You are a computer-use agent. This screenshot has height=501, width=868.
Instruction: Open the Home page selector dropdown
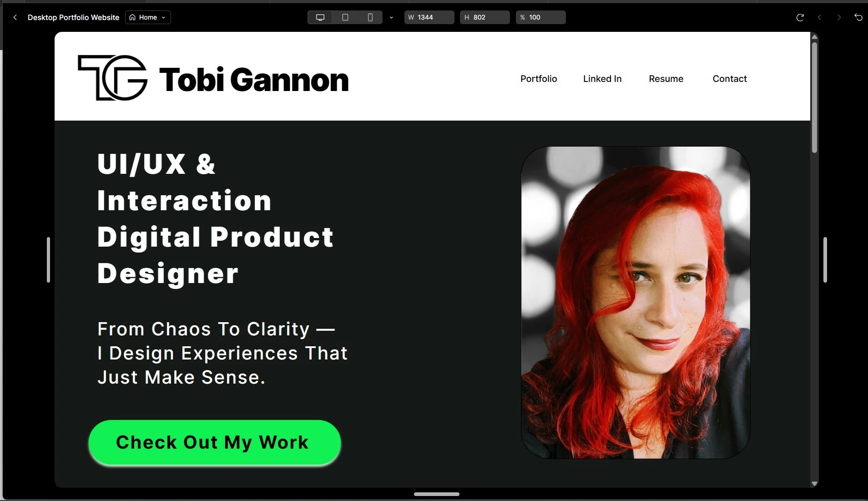click(148, 17)
